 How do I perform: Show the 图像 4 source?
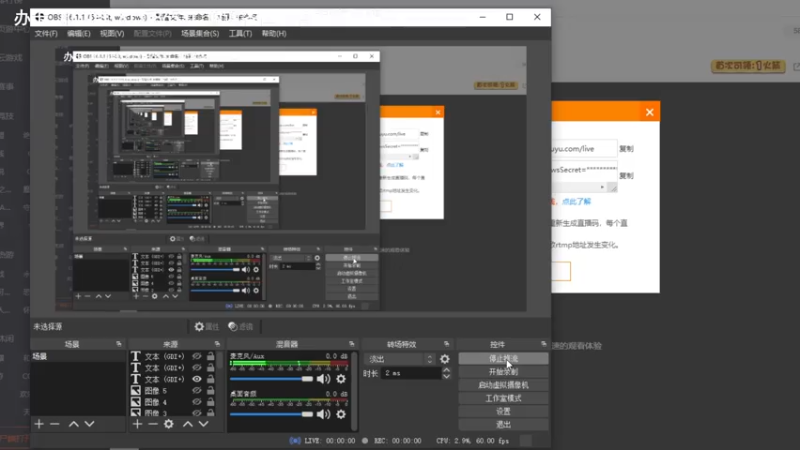point(196,402)
